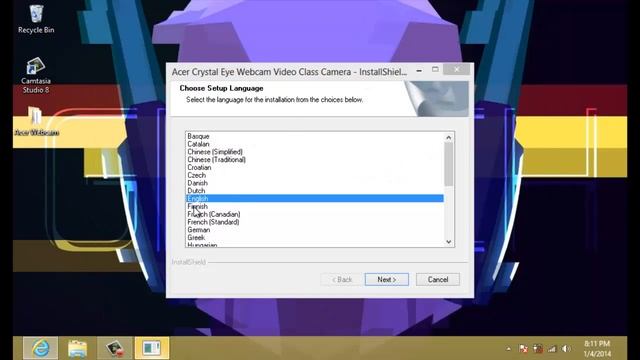Choose French (Canadian) language
Image resolution: width=640 pixels, height=360 pixels.
[x=315, y=214]
